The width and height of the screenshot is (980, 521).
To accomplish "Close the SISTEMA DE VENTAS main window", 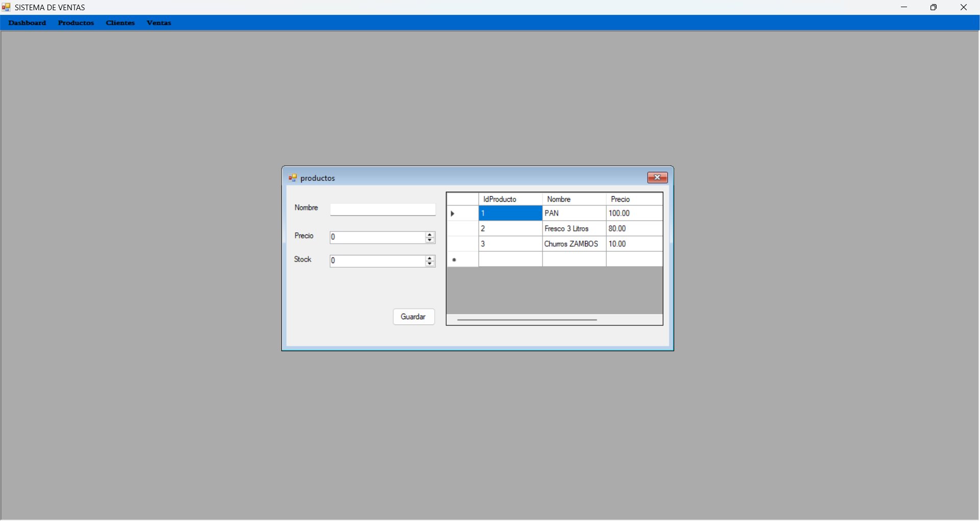I will (964, 7).
